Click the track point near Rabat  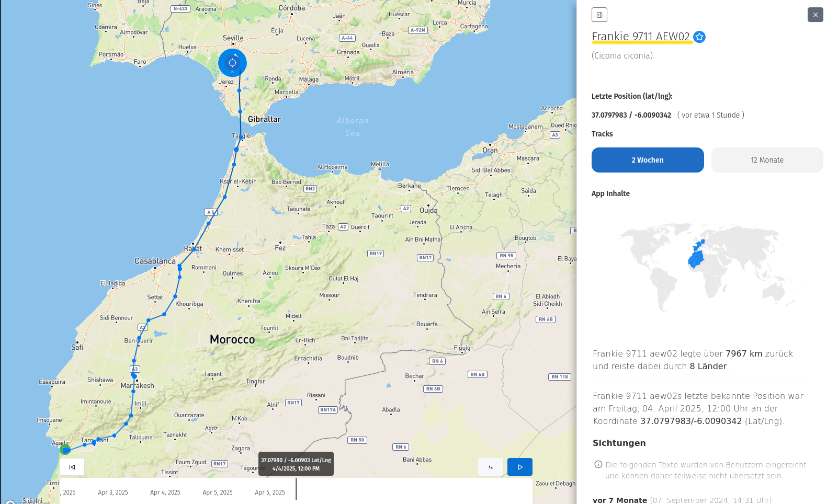(194, 249)
